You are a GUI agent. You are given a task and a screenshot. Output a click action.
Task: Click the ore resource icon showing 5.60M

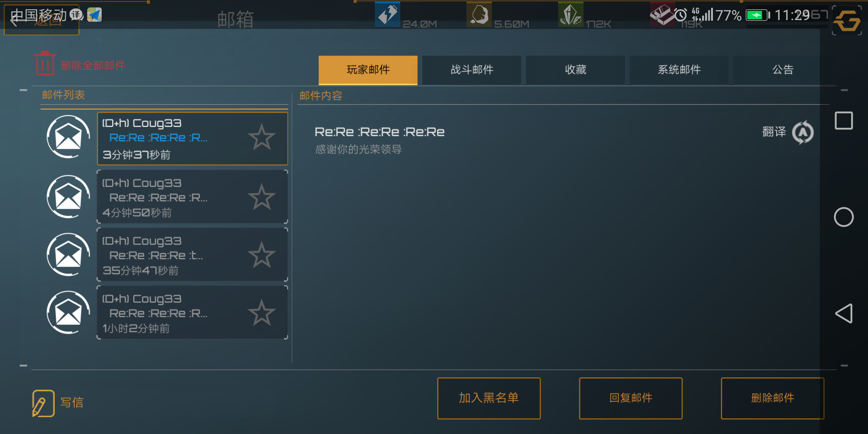point(479,14)
